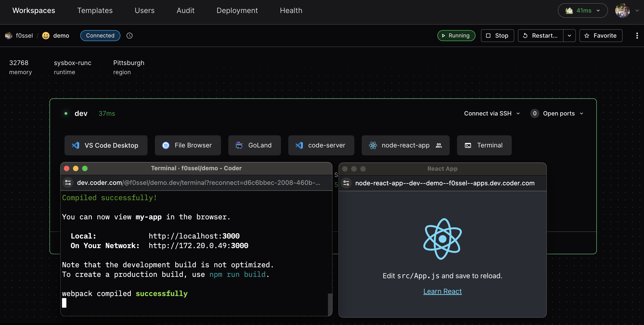Click the Running status indicator
Viewport: 644px width, 325px height.
(x=456, y=36)
